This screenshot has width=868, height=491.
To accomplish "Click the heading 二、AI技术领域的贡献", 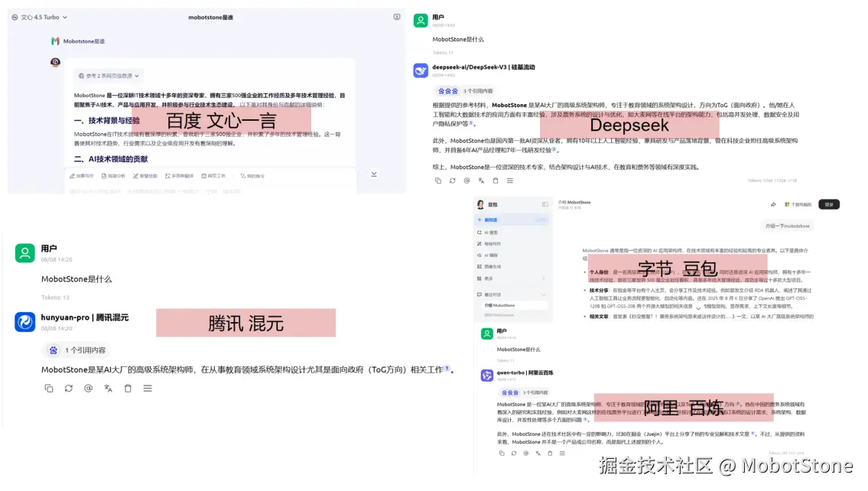I will pyautogui.click(x=111, y=159).
